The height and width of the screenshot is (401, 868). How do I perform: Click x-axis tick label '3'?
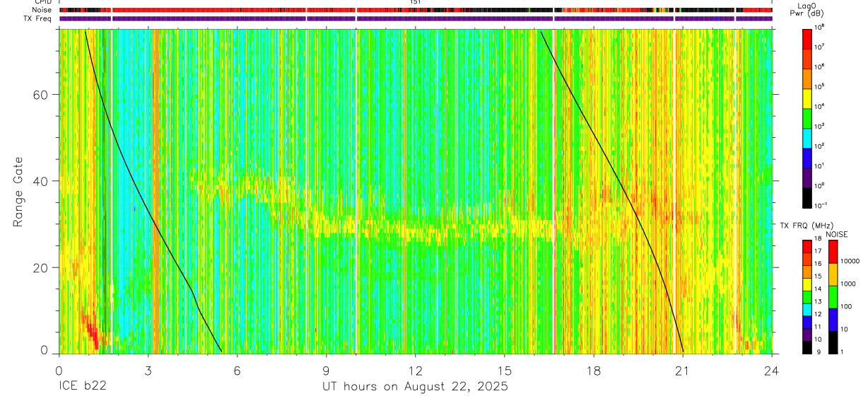pos(148,370)
